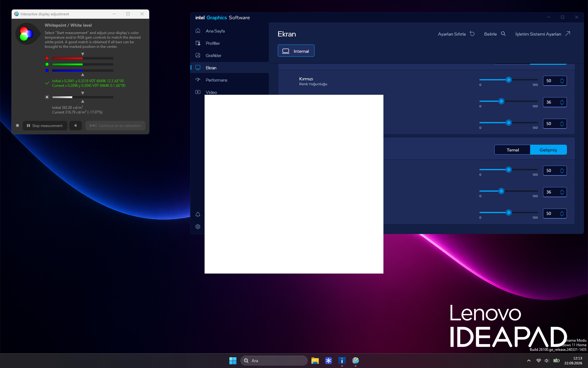The height and width of the screenshot is (368, 588).
Task: Click Continue on to calibration button
Action: coord(115,126)
